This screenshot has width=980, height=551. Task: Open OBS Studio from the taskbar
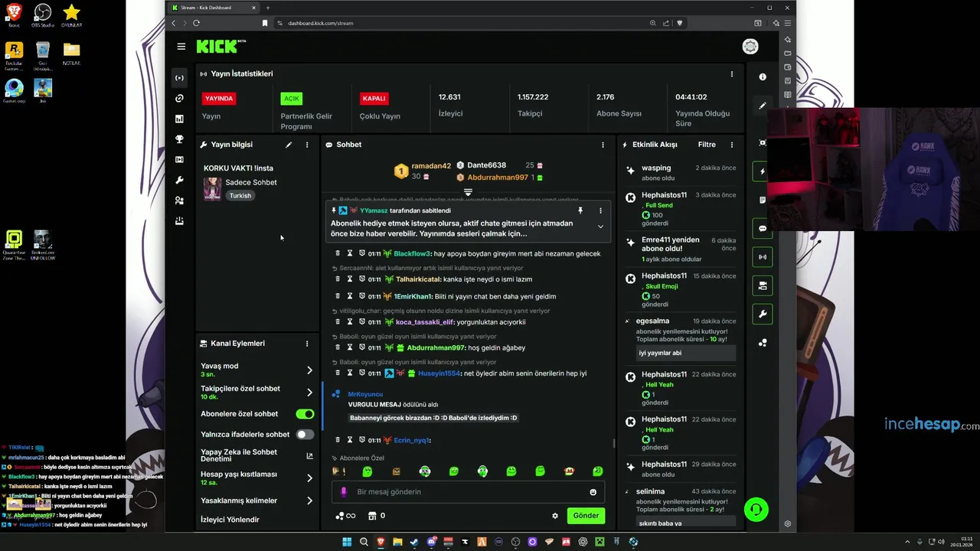(x=515, y=542)
